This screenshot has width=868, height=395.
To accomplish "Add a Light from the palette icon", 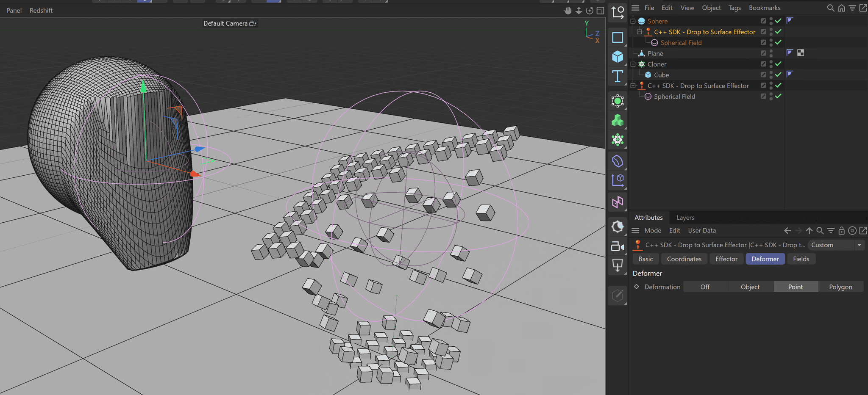I will (x=618, y=266).
